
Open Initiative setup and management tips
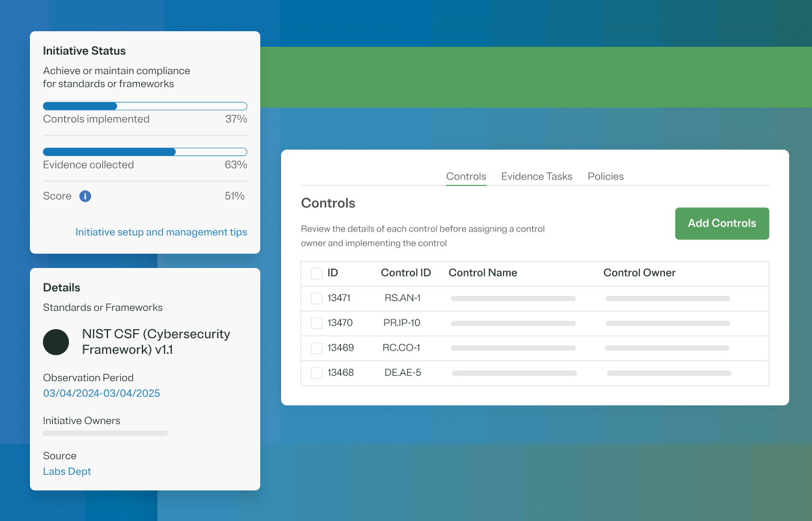click(161, 232)
